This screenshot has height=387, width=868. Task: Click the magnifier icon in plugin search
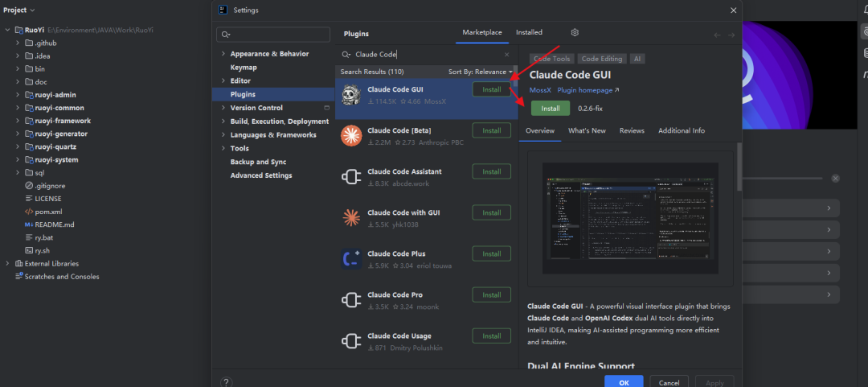[x=346, y=55]
